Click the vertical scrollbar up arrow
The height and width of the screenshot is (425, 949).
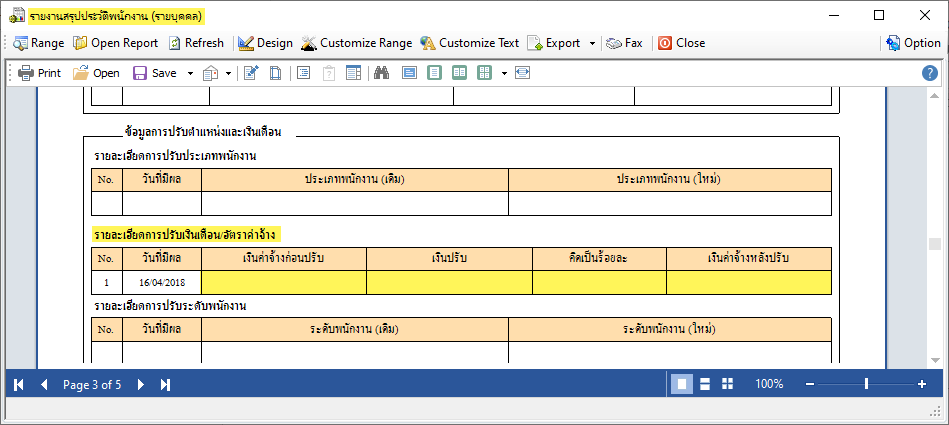point(934,97)
